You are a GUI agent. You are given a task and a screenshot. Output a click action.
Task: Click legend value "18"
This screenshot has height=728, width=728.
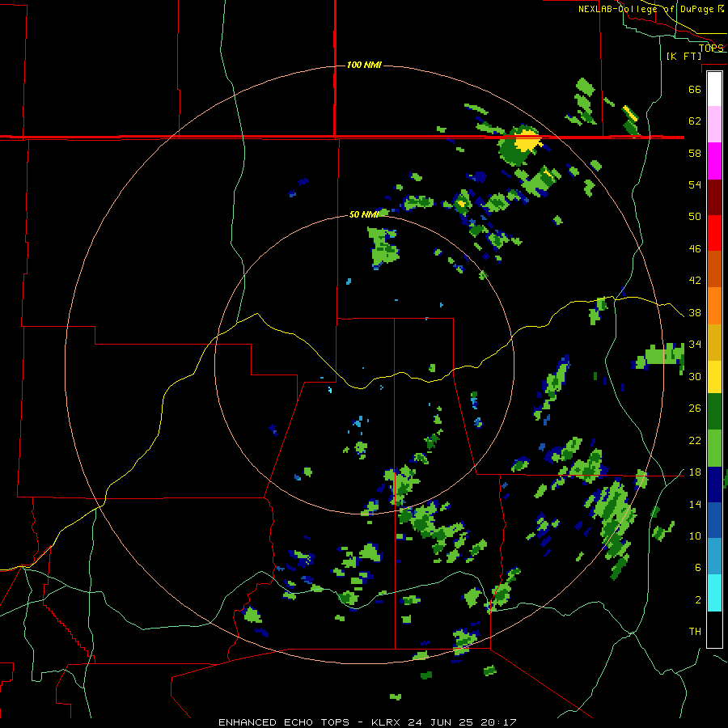tap(695, 472)
